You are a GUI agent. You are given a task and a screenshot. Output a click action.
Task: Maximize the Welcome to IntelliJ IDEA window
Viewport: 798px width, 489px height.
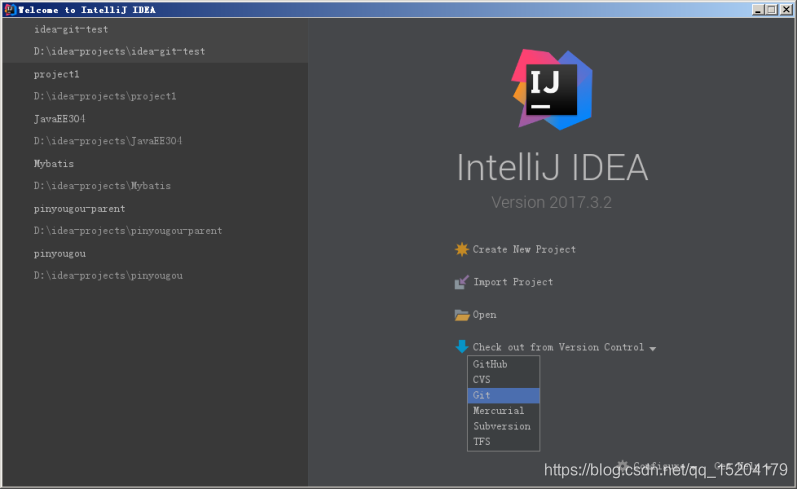tap(772, 9)
